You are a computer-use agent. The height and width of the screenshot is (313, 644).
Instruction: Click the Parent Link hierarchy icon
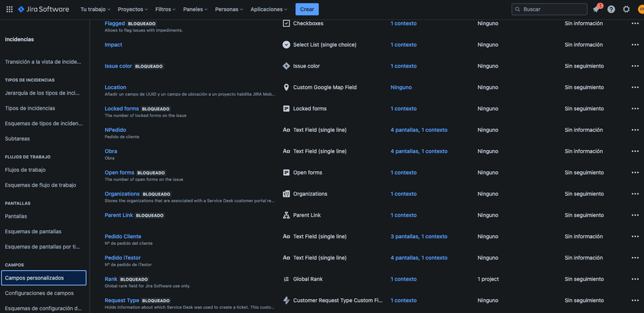[x=286, y=215]
